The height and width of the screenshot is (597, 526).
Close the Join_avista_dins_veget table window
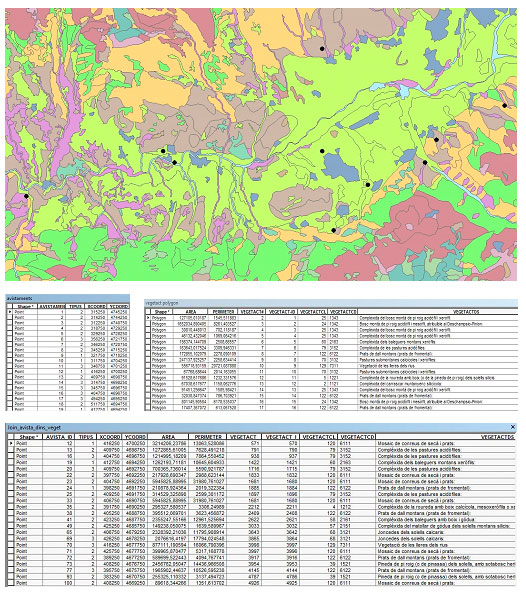513,427
